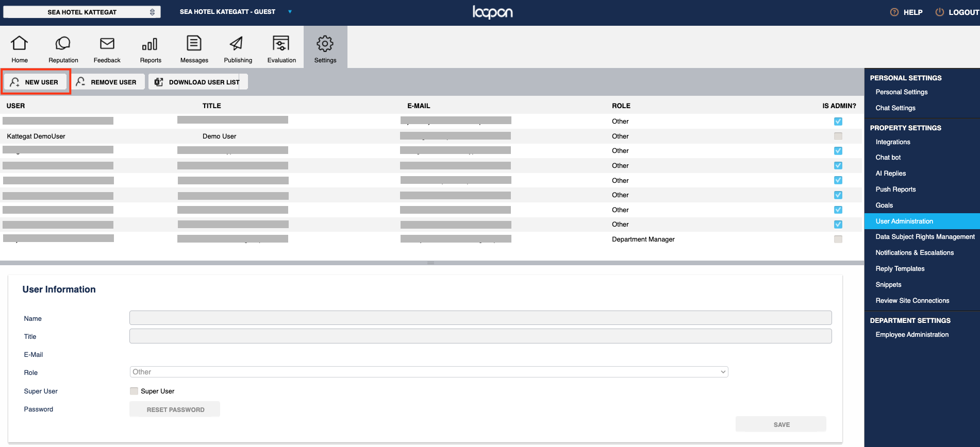Enable the Super User checkbox

pos(134,391)
